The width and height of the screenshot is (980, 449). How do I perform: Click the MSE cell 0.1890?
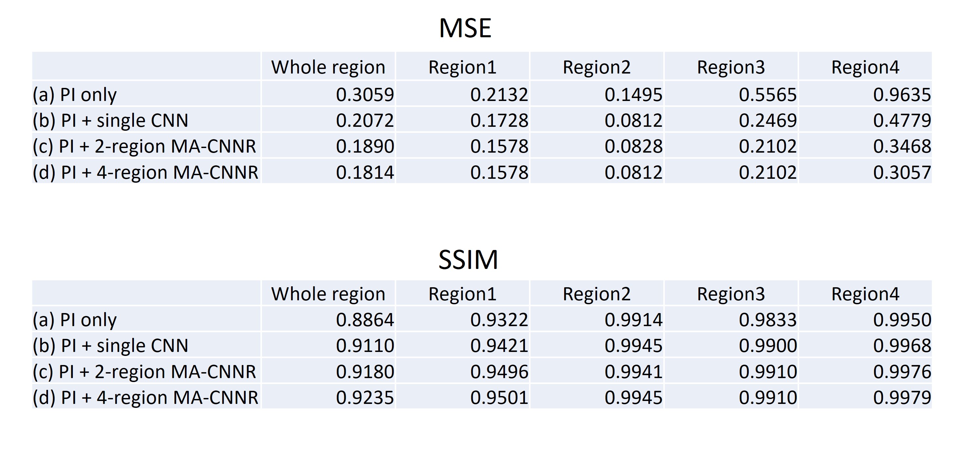(365, 146)
